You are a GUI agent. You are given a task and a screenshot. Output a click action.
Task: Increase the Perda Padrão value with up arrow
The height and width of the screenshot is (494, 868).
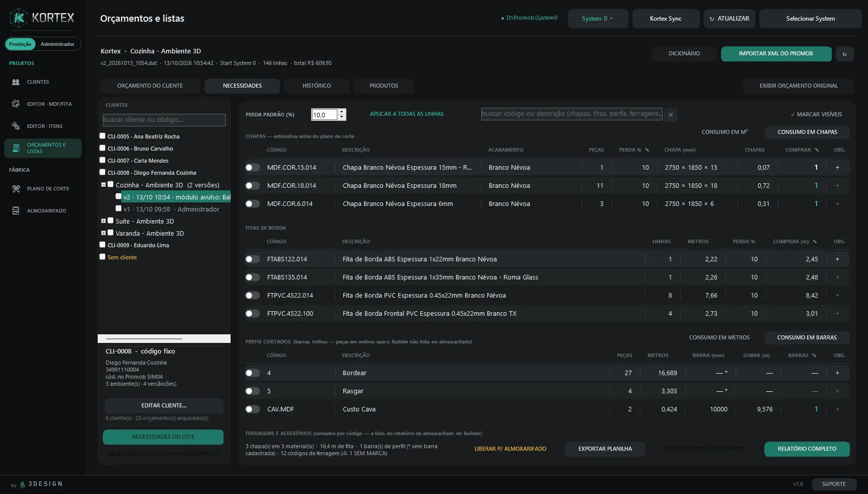point(342,112)
